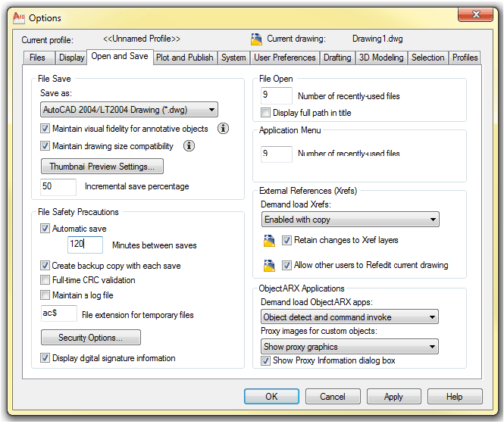Click drawing icon next to Retain changes
Viewport: 504px width, 424px height.
pos(268,241)
